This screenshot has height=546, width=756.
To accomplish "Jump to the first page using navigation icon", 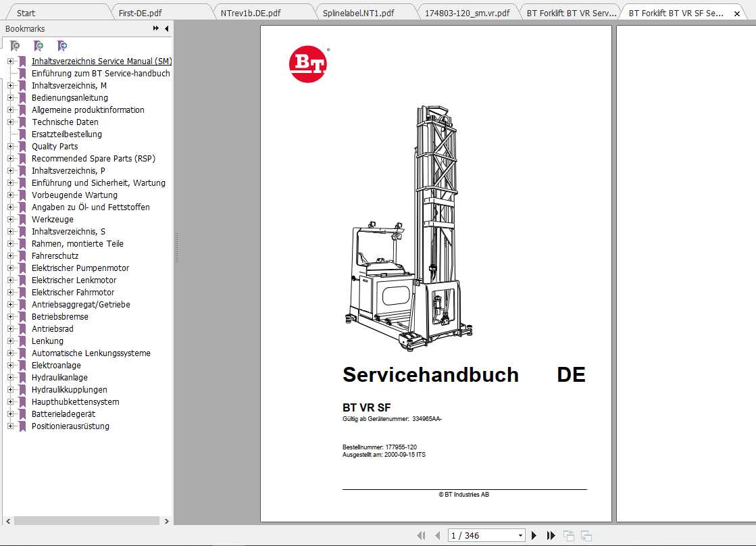I will point(421,535).
